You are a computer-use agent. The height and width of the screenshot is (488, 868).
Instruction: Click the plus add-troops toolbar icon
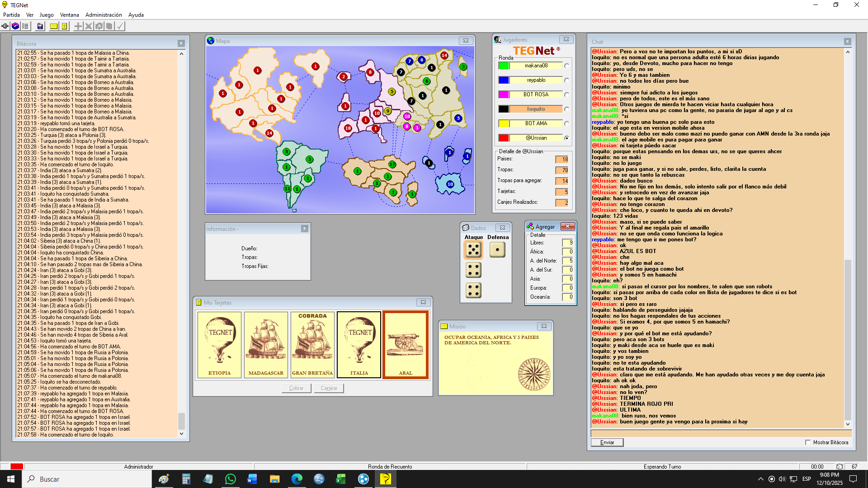pos(78,26)
